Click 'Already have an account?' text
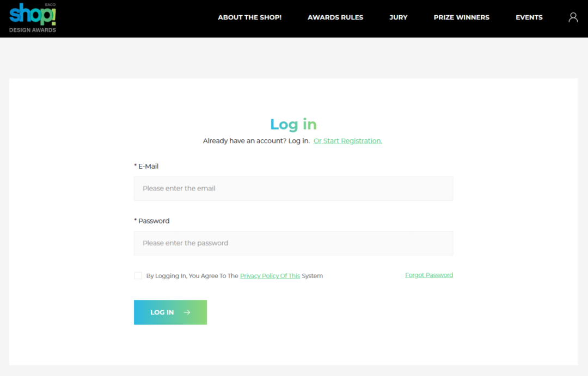The image size is (588, 376). coord(256,141)
